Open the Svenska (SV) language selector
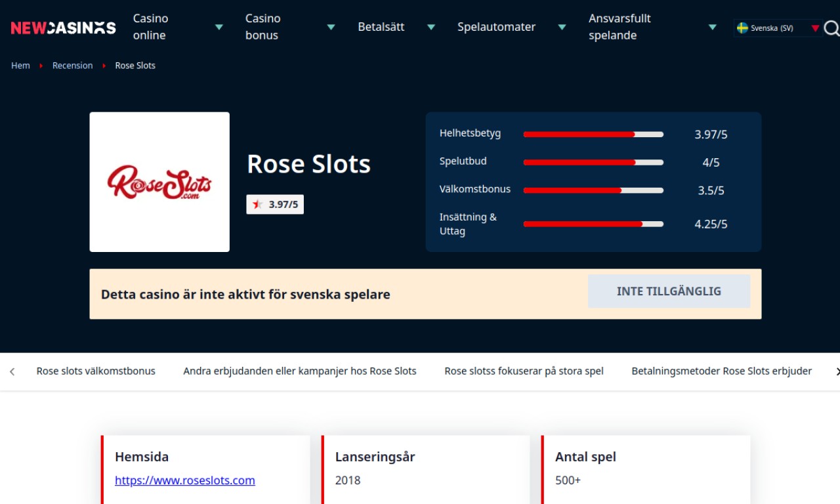840x504 pixels. click(x=778, y=28)
